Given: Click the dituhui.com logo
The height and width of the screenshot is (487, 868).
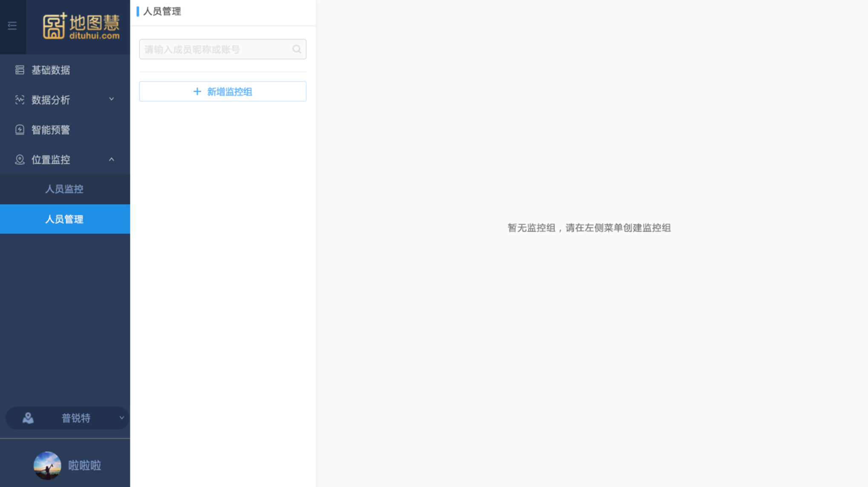Looking at the screenshot, I should tap(81, 26).
